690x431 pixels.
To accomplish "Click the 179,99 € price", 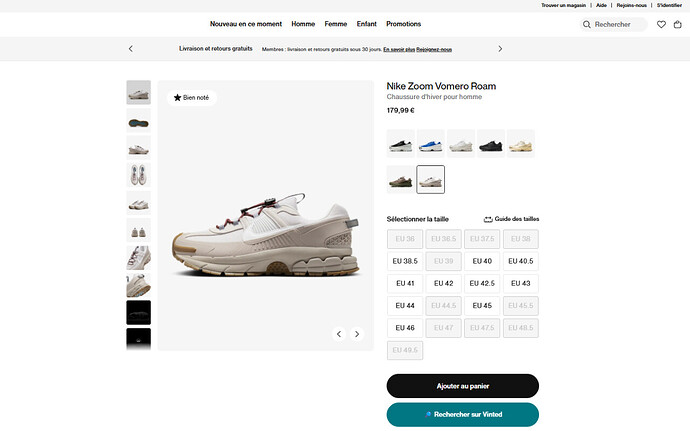I will click(x=400, y=111).
